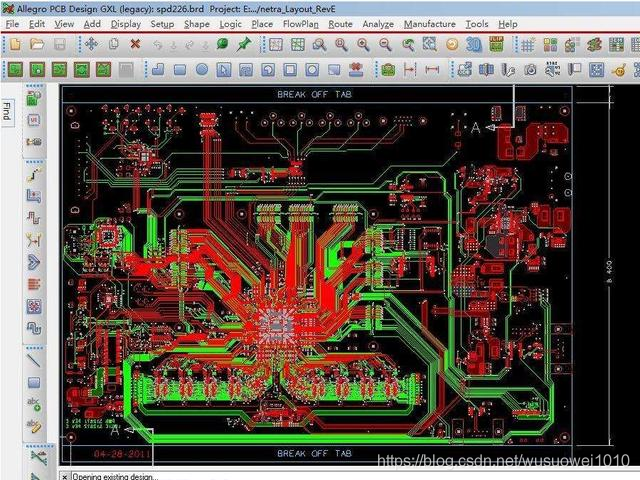Open the Color visibility palette icon
This screenshot has width=640, height=480.
[x=550, y=45]
